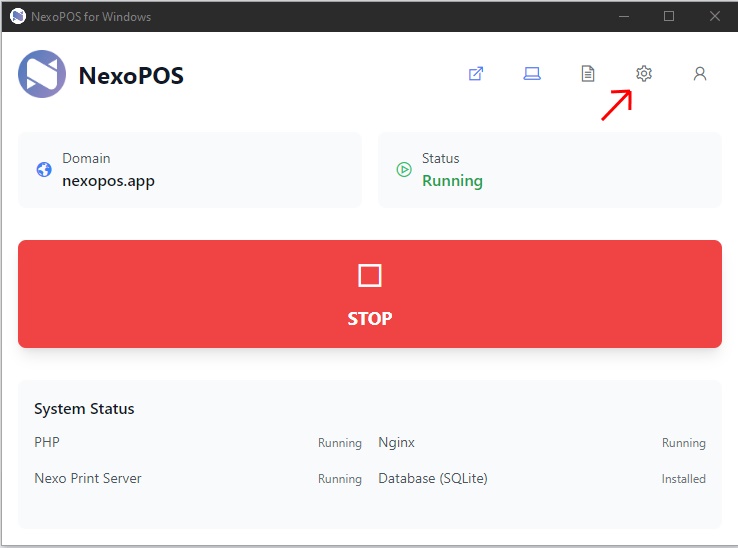
Task: Open settings with the gear icon
Action: coord(644,74)
